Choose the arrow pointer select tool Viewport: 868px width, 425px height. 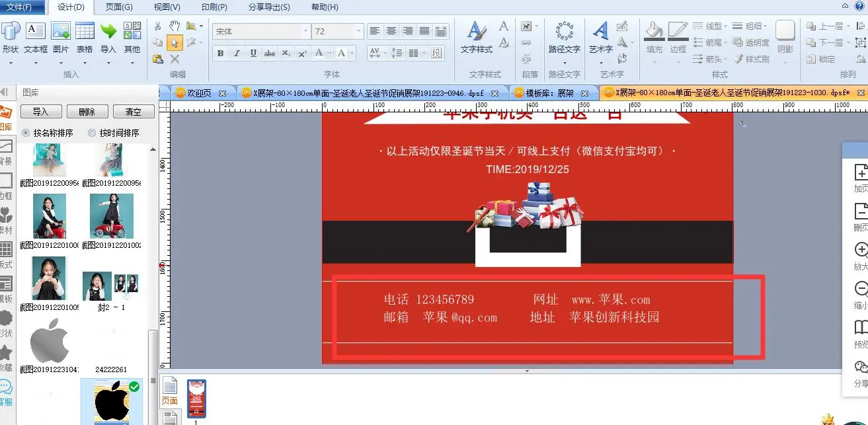175,42
